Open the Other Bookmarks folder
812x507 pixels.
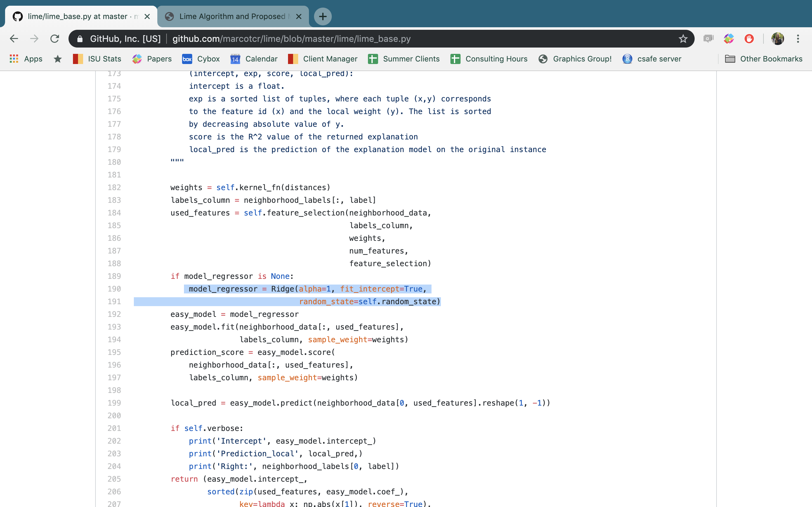[x=764, y=59]
